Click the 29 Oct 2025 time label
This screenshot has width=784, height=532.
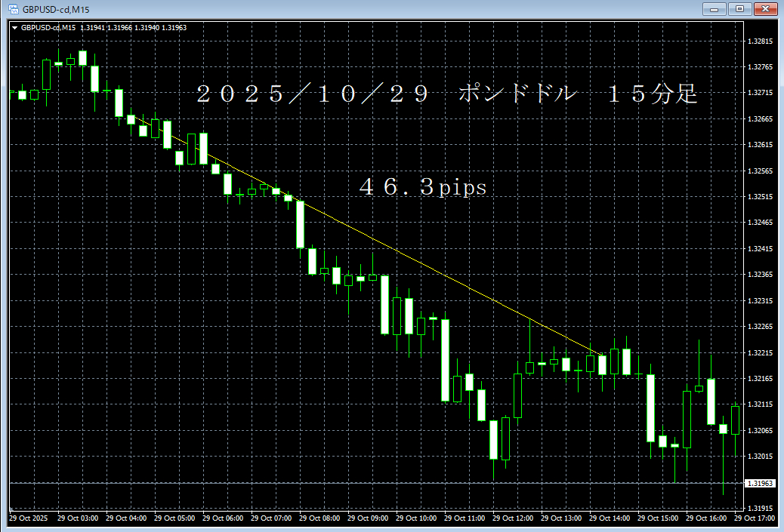tap(29, 518)
